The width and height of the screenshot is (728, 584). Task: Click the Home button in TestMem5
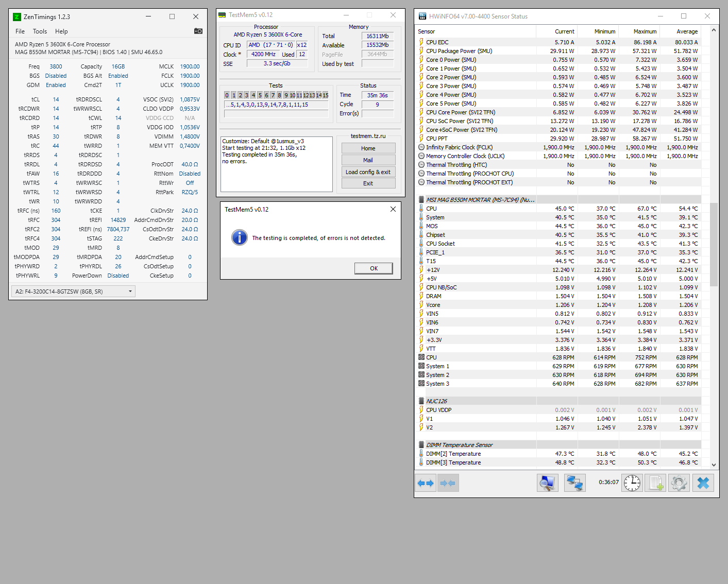(368, 148)
